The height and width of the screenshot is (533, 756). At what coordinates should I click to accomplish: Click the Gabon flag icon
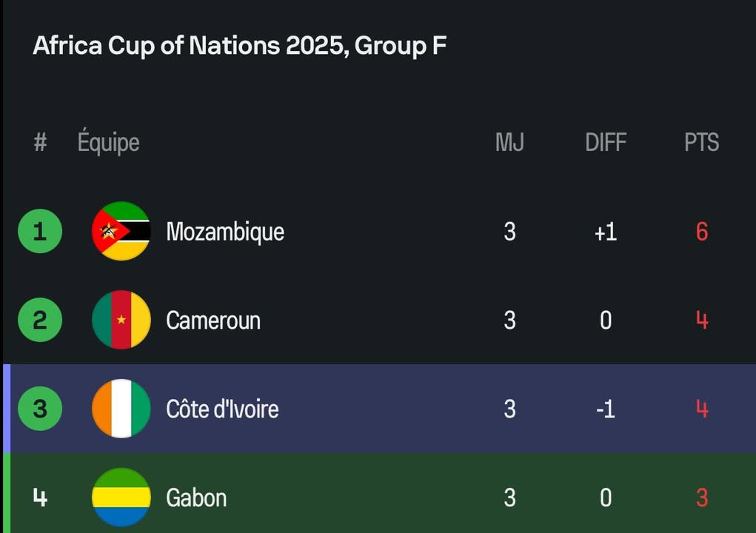click(121, 497)
